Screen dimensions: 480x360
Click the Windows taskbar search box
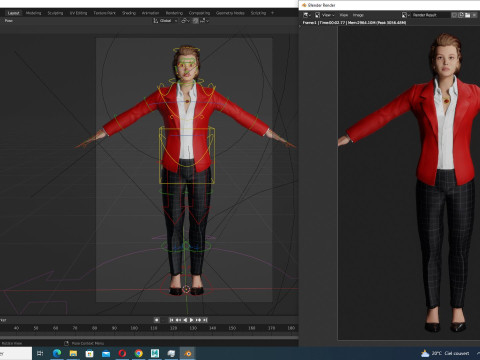coord(16,353)
